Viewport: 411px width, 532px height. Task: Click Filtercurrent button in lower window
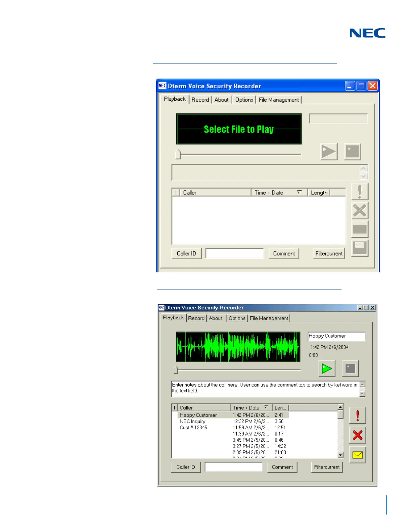pos(327,467)
